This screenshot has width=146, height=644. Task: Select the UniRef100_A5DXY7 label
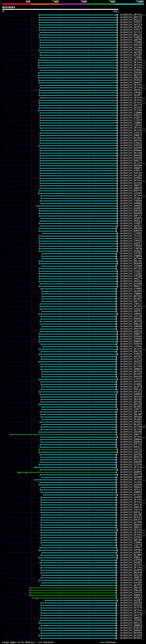click(131, 435)
